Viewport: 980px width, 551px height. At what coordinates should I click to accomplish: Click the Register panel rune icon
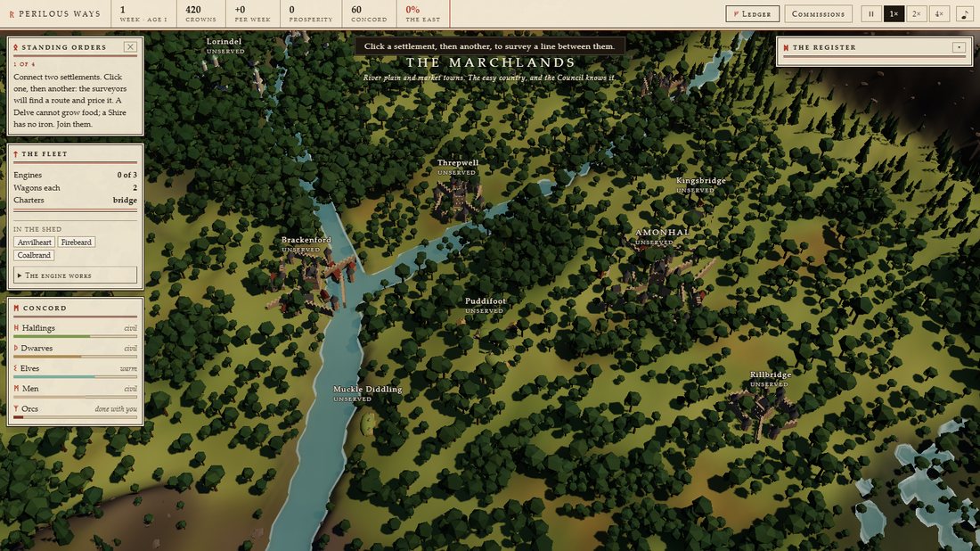tap(786, 47)
